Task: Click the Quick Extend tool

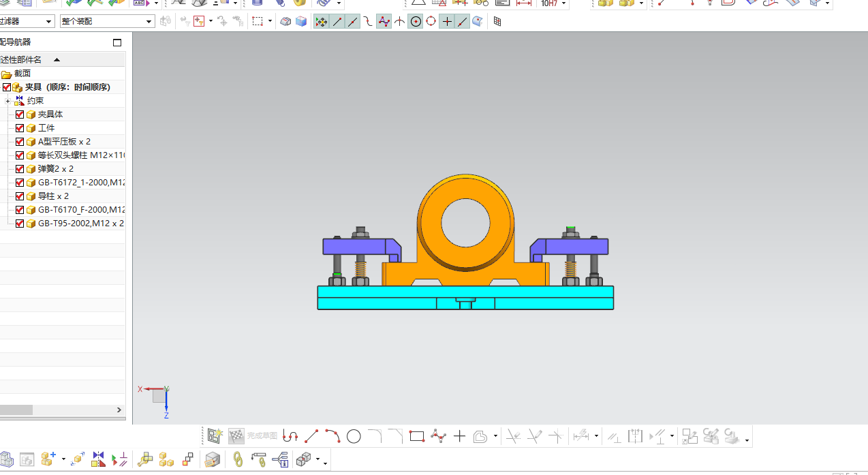Action: 535,436
